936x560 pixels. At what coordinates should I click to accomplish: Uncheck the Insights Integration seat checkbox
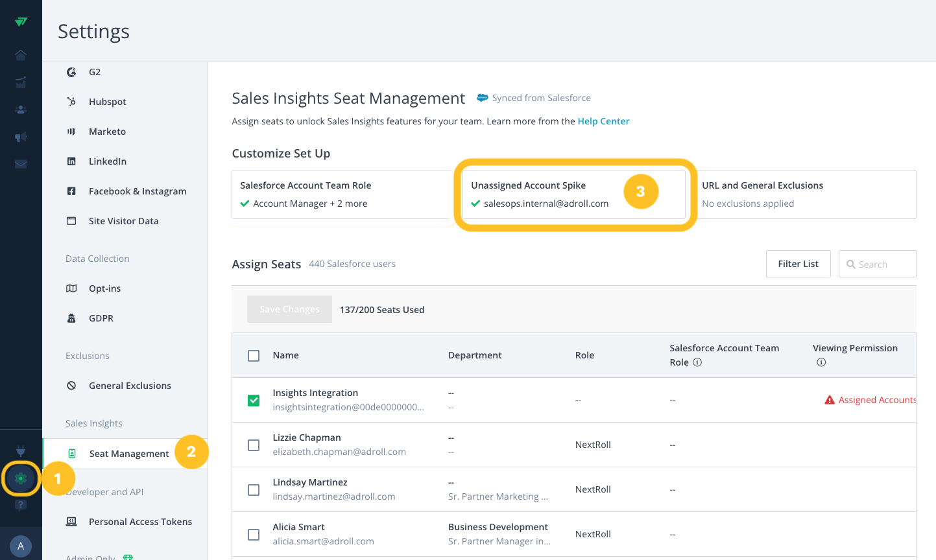(254, 401)
